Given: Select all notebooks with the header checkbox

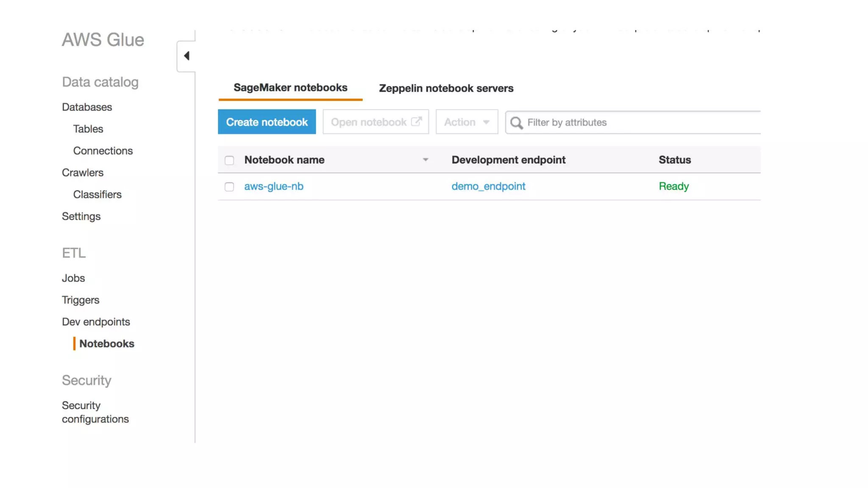Looking at the screenshot, I should click(x=229, y=161).
